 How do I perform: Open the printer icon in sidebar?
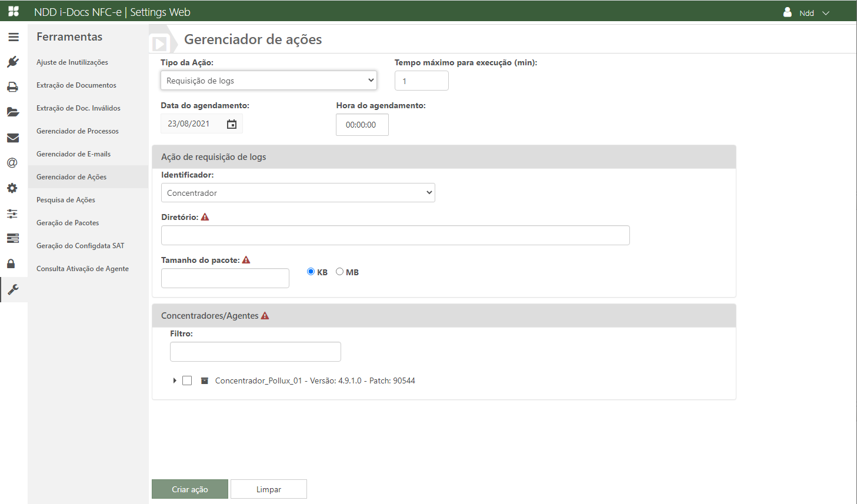coord(12,87)
